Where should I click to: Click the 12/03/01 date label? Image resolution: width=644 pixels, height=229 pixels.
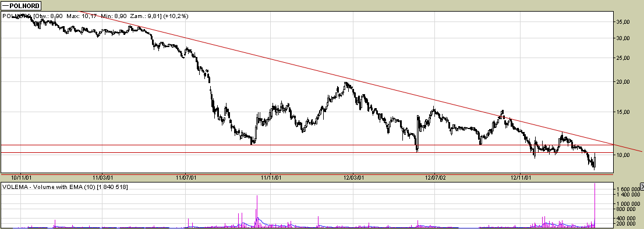tap(353, 178)
